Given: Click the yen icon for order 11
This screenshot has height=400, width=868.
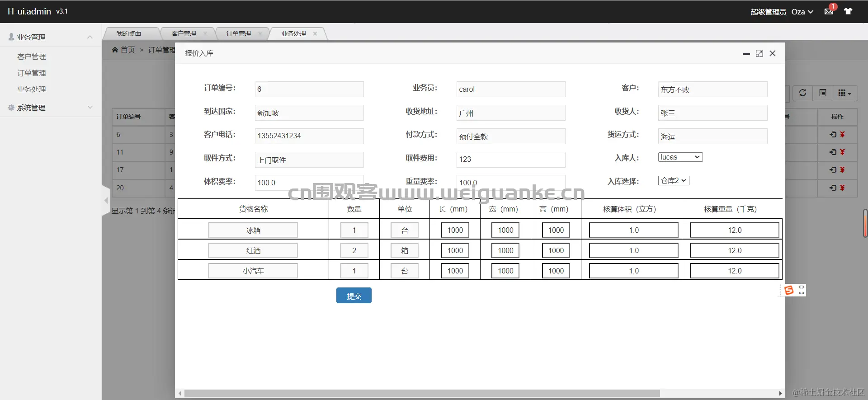Looking at the screenshot, I should tap(842, 152).
